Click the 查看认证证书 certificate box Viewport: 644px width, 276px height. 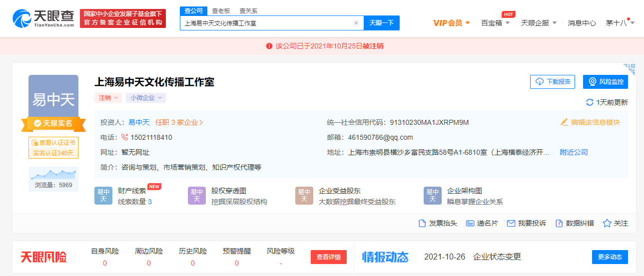[53, 148]
